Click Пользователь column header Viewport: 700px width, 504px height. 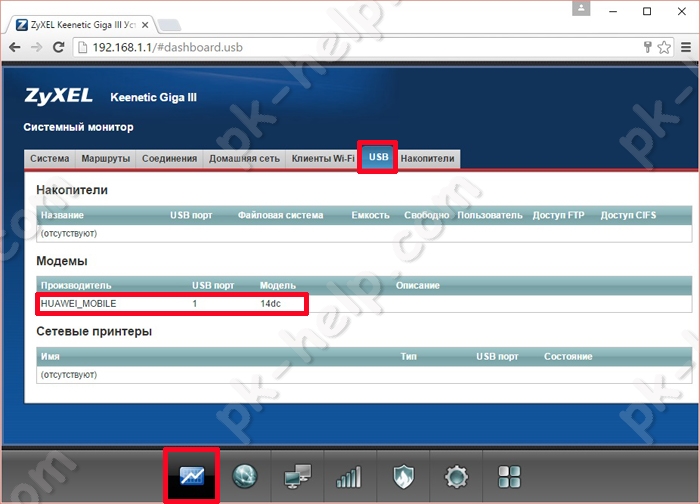tap(490, 215)
